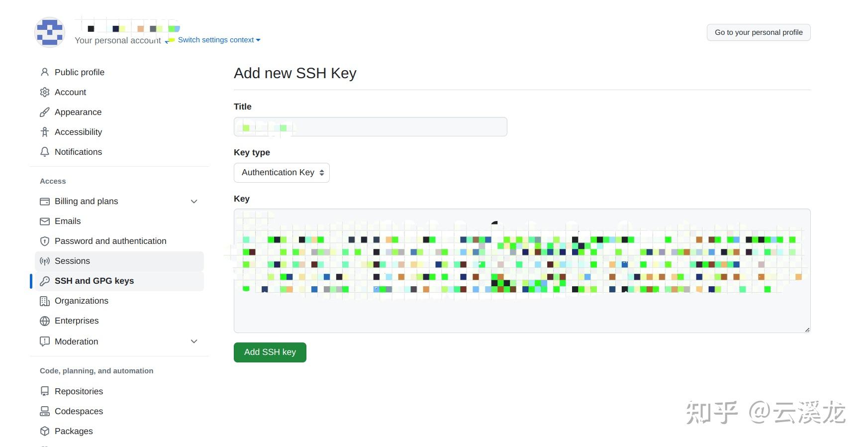868x447 pixels.
Task: Expand the Moderation section chevron
Action: click(x=194, y=341)
